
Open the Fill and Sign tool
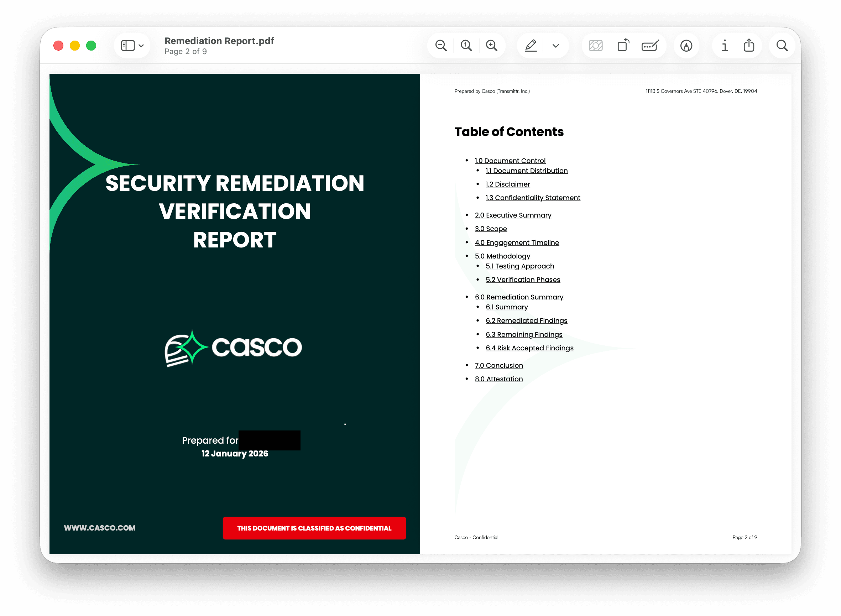pos(650,46)
